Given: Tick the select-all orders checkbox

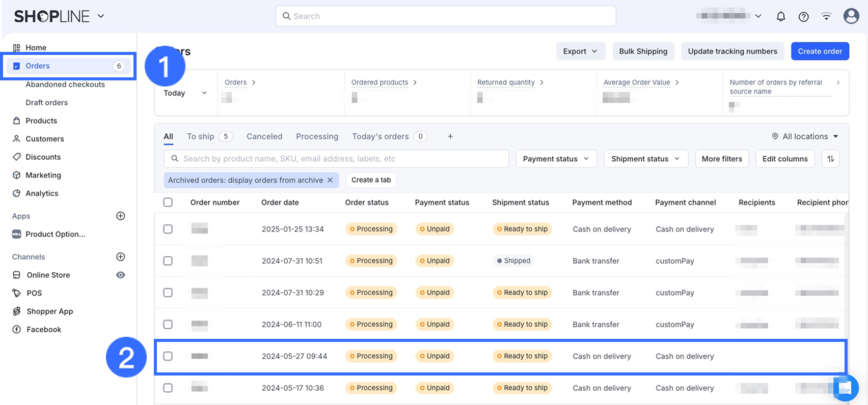Looking at the screenshot, I should click(x=168, y=202).
